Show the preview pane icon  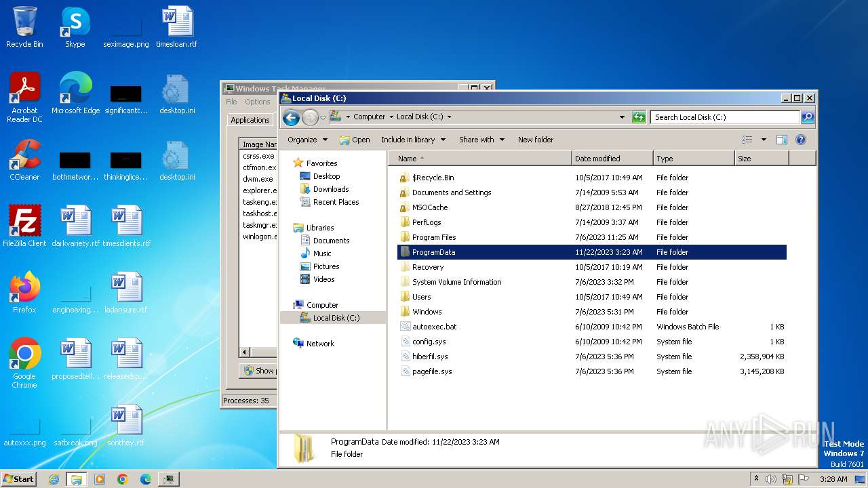tap(781, 140)
